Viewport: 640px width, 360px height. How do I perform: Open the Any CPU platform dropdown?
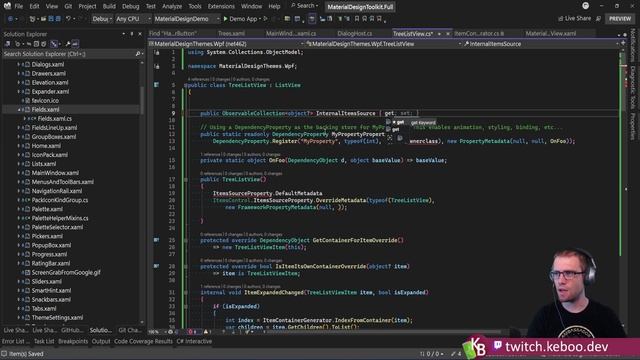(x=133, y=19)
